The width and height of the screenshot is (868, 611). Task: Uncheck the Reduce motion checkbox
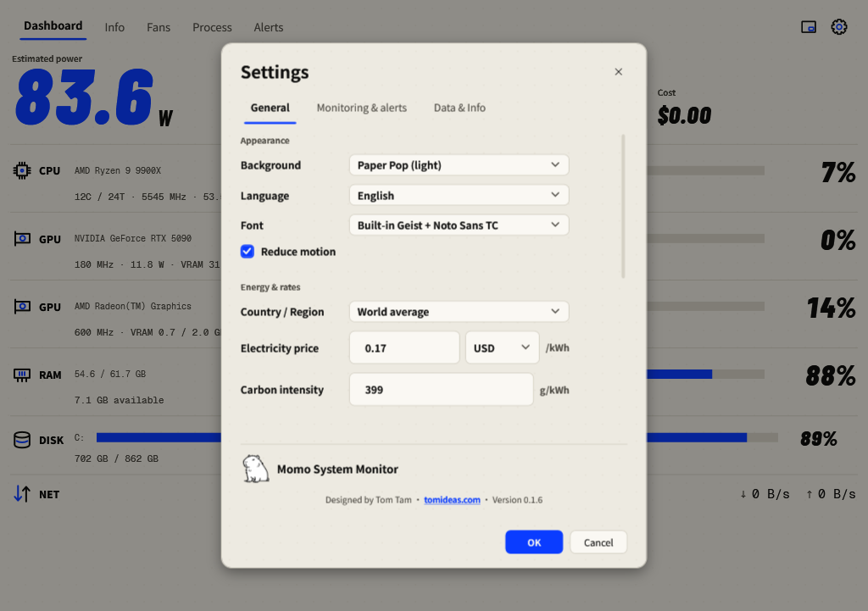pos(248,252)
